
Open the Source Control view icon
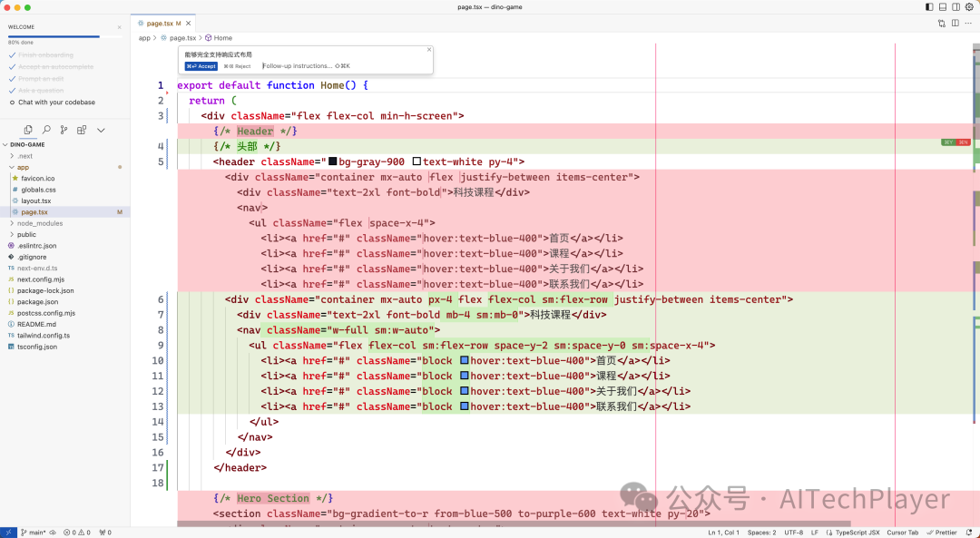64,130
